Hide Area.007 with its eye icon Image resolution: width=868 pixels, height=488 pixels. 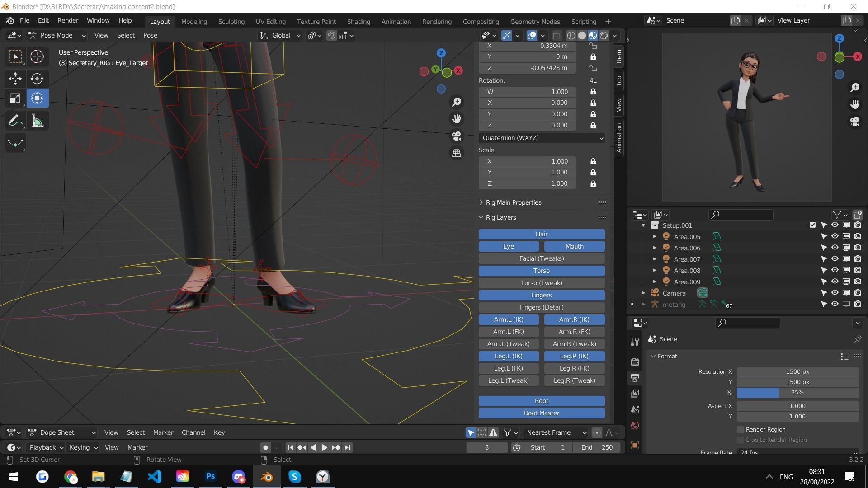pyautogui.click(x=835, y=259)
